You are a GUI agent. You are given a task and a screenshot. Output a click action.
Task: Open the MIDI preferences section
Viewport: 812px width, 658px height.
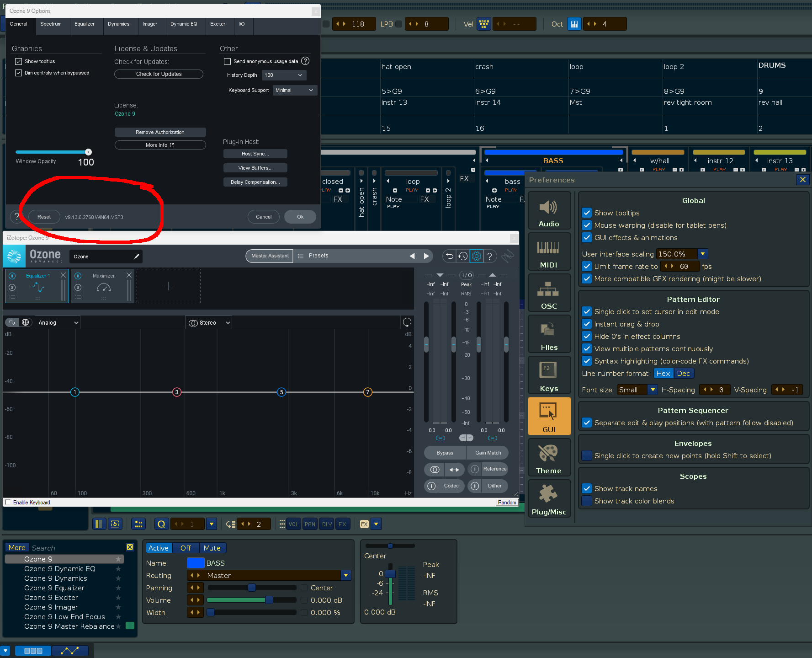(548, 252)
